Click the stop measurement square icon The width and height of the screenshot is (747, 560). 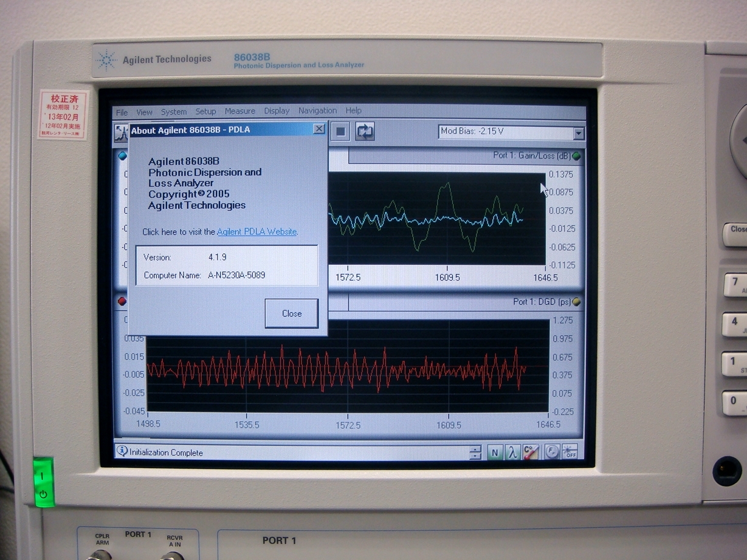(x=340, y=131)
